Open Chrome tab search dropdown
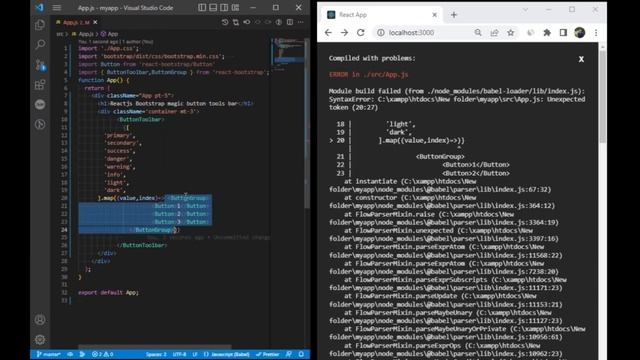 525,9
